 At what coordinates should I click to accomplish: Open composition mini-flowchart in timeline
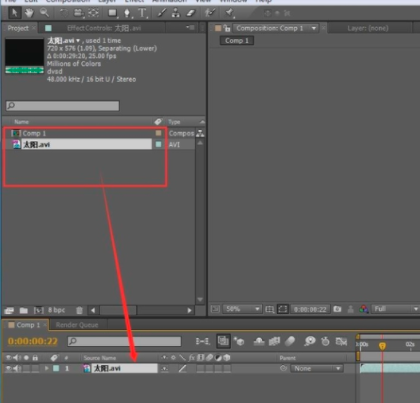click(x=202, y=341)
